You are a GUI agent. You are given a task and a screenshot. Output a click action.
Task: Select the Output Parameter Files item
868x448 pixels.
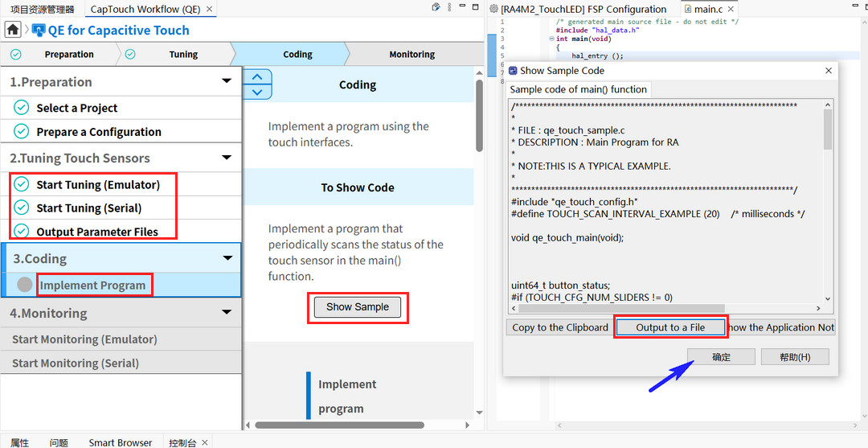click(121, 232)
